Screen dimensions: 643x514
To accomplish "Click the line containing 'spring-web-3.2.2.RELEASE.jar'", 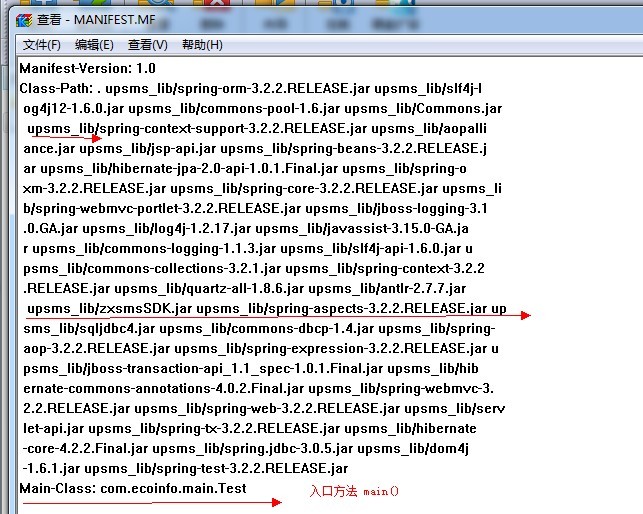I will 264,409.
